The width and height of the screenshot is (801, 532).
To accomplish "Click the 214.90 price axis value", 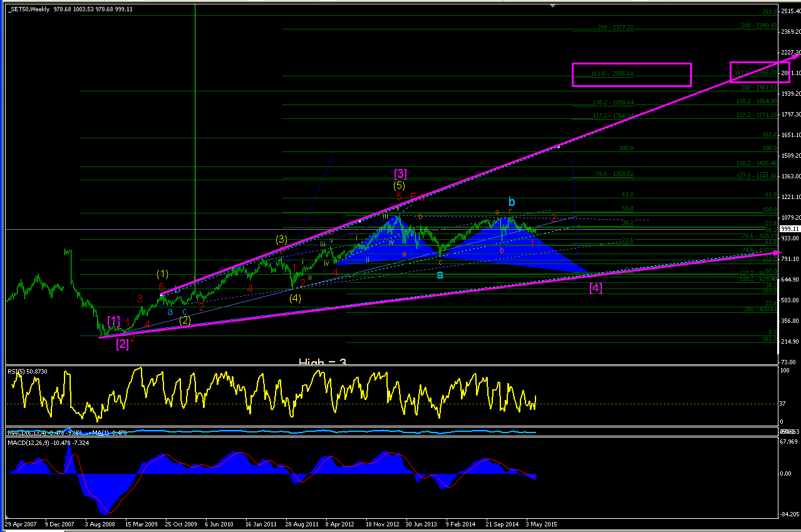I will tap(790, 342).
